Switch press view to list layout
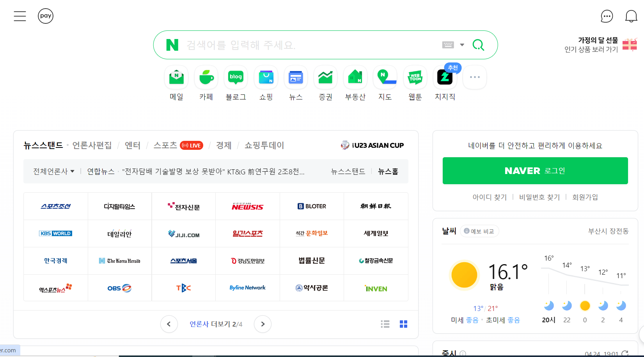 click(385, 324)
